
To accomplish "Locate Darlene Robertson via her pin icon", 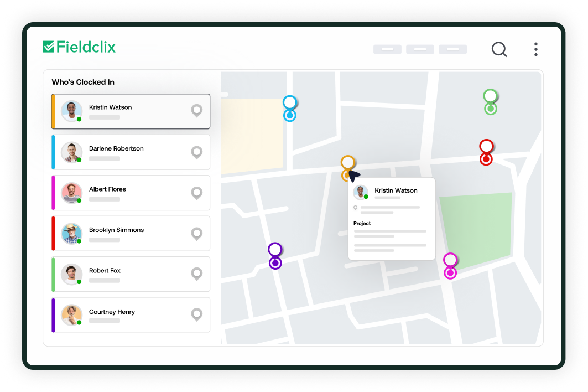I will [196, 152].
